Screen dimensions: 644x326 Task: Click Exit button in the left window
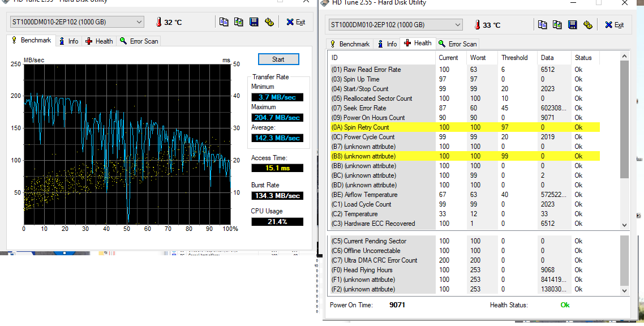[x=295, y=22]
